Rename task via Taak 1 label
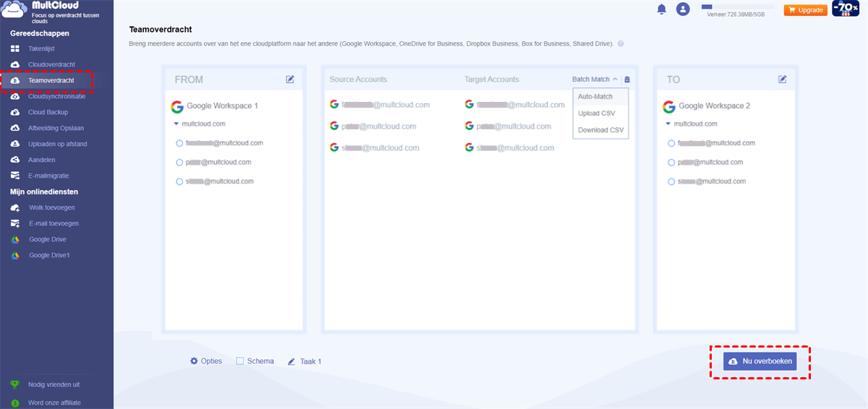 (310, 361)
